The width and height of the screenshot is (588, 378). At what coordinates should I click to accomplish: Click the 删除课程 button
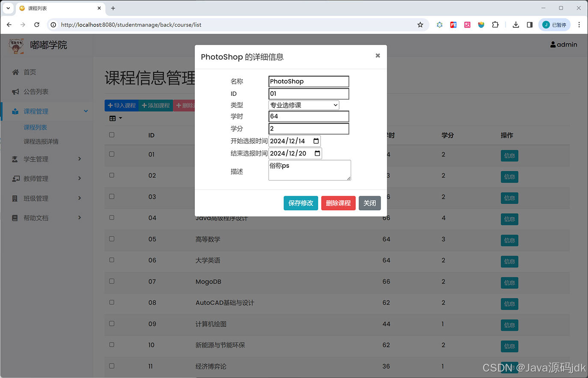pos(338,203)
